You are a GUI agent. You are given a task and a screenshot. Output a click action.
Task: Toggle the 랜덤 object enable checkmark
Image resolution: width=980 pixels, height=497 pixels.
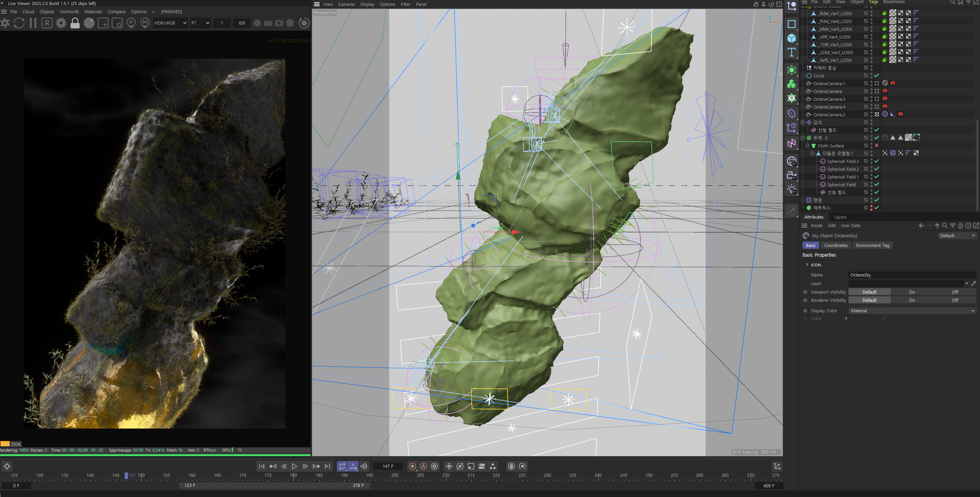tap(876, 200)
